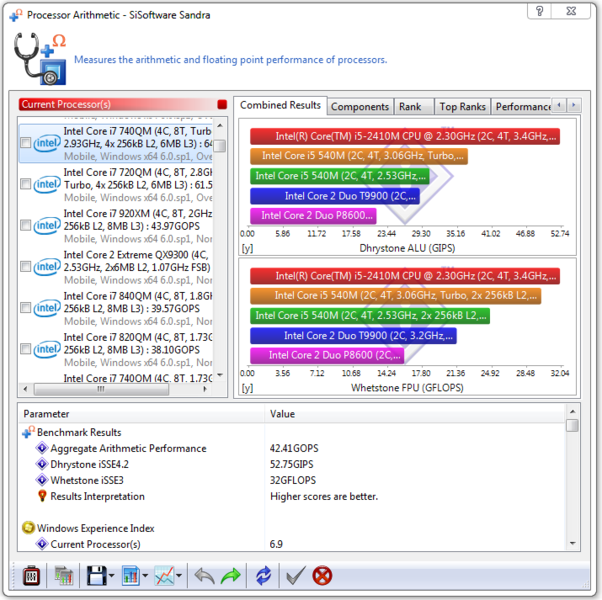Open the line graph dropdown arrow
This screenshot has height=600, width=602.
pyautogui.click(x=179, y=576)
